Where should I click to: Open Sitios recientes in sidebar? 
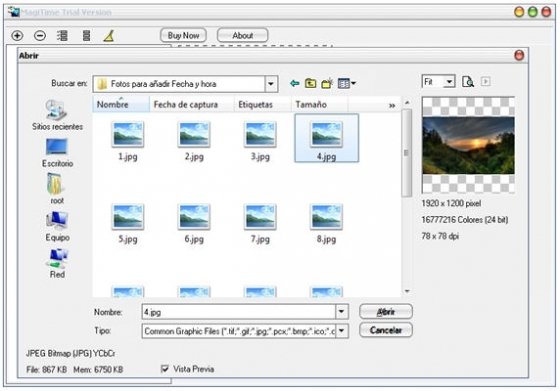(x=57, y=115)
